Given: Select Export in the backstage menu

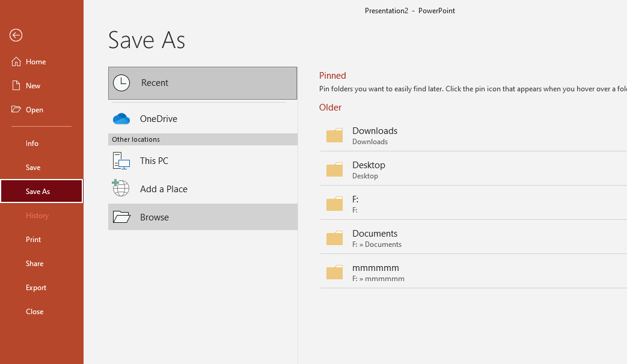Looking at the screenshot, I should coord(36,288).
